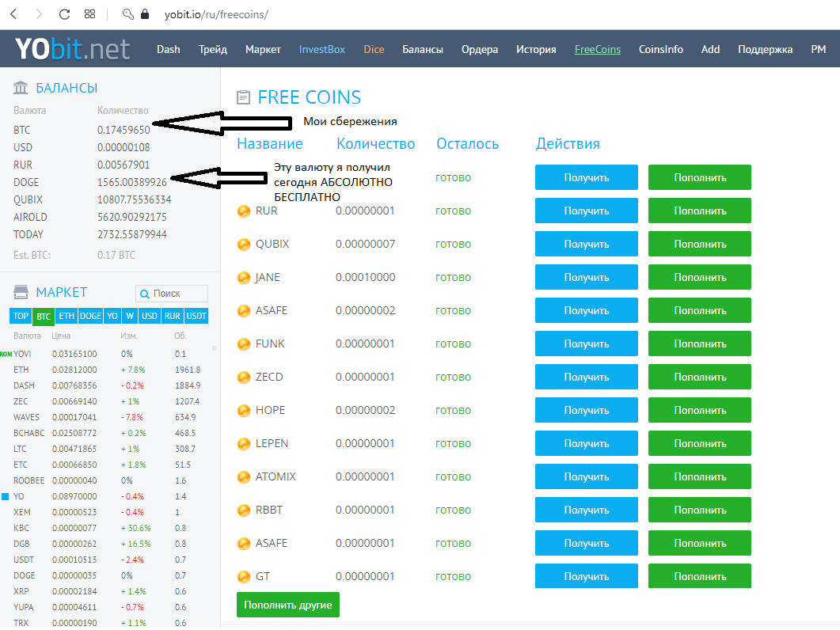
Task: Click the market list scrollbar handle
Action: (x=215, y=348)
